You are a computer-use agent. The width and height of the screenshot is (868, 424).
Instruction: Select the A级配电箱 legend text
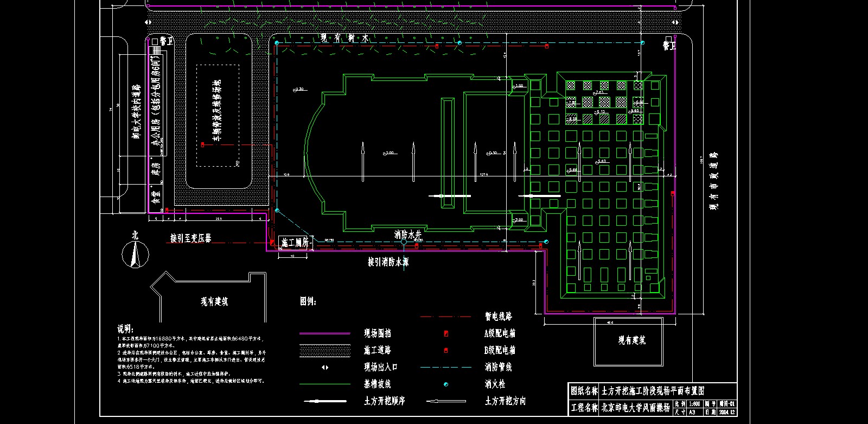pyautogui.click(x=500, y=333)
